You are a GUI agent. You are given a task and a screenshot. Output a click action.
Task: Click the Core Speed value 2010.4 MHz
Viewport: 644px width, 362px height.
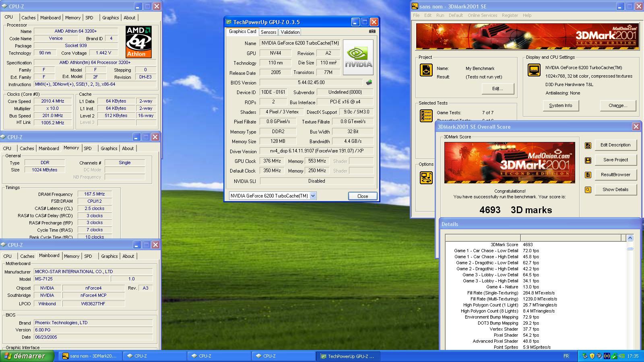tap(52, 101)
